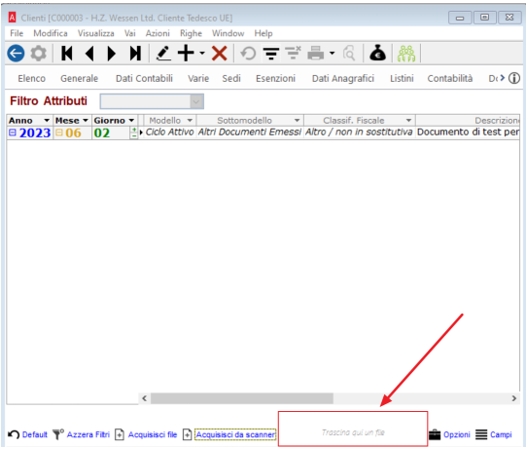Collapse the 2023 year node

12,133
